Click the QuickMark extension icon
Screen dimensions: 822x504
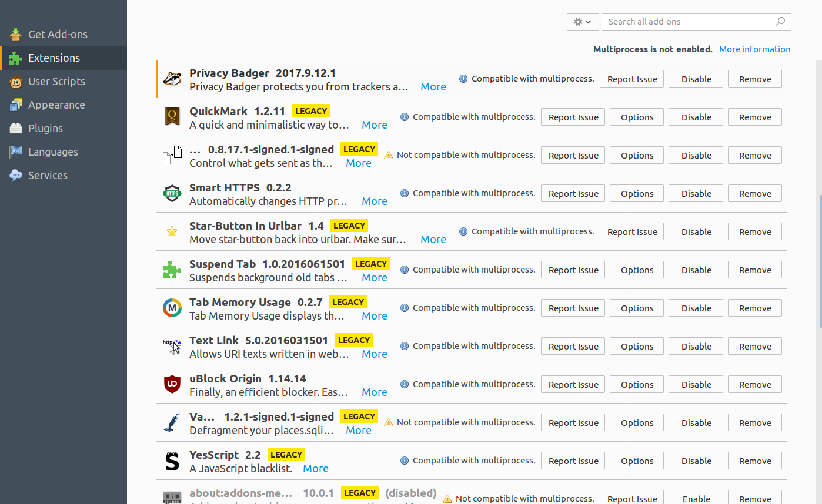(x=172, y=117)
